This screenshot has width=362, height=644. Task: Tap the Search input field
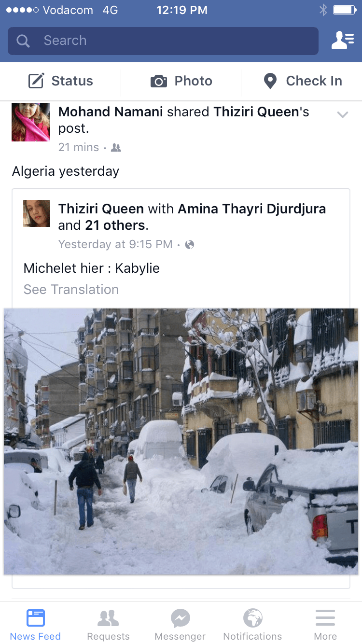163,41
